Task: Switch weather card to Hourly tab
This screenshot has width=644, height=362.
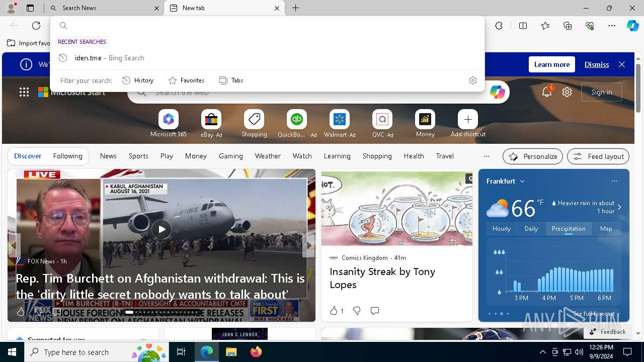Action: 502,229
